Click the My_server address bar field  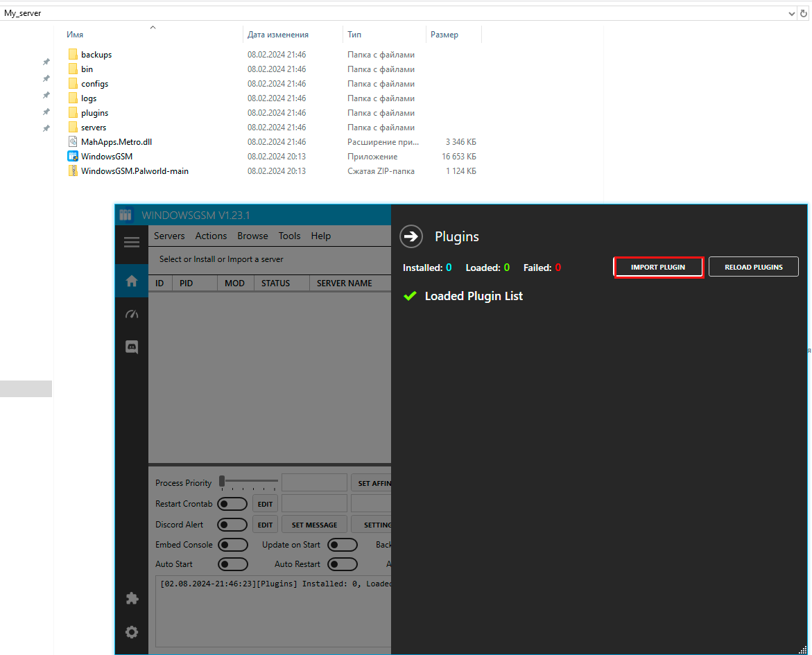click(394, 13)
